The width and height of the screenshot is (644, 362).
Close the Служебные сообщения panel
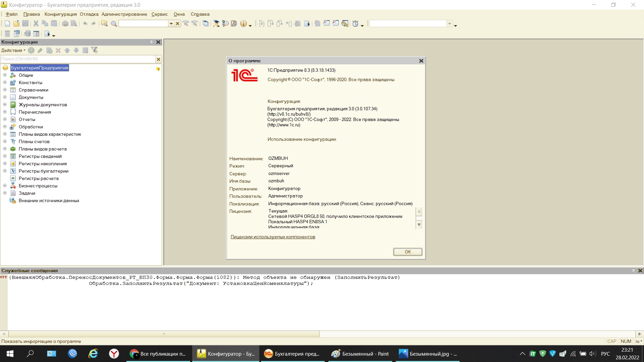pyautogui.click(x=640, y=270)
